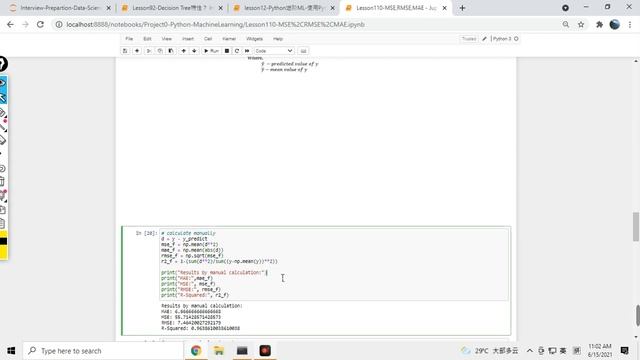
Task: Cut selected cells with scissors icon
Action: coord(149,51)
